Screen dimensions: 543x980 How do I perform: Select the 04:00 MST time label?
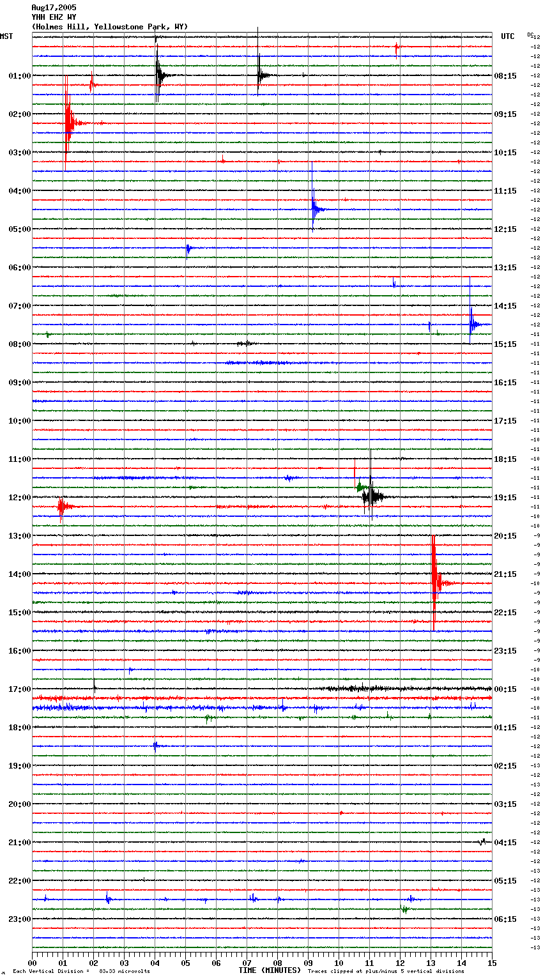point(20,191)
